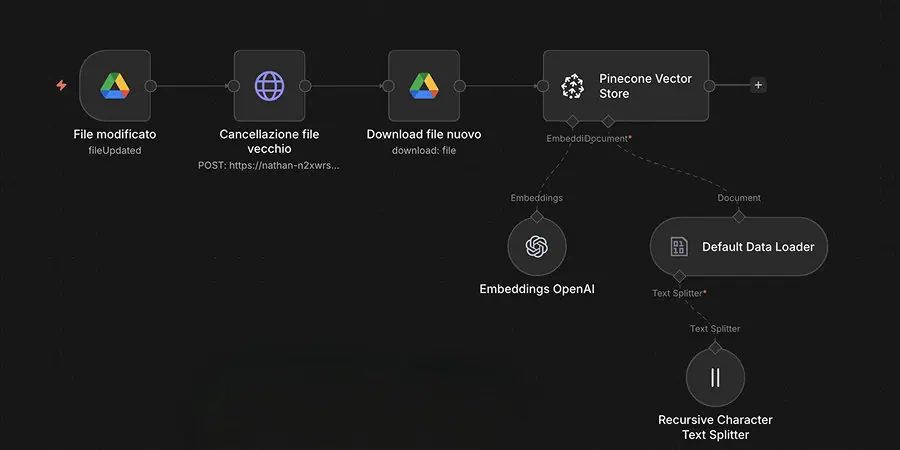This screenshot has width=900, height=450.
Task: Add a node after Pinecone Vector Store
Action: [758, 86]
